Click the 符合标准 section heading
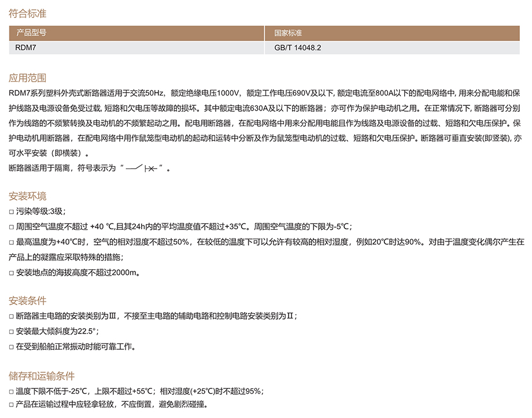532x418 pixels. (27, 13)
